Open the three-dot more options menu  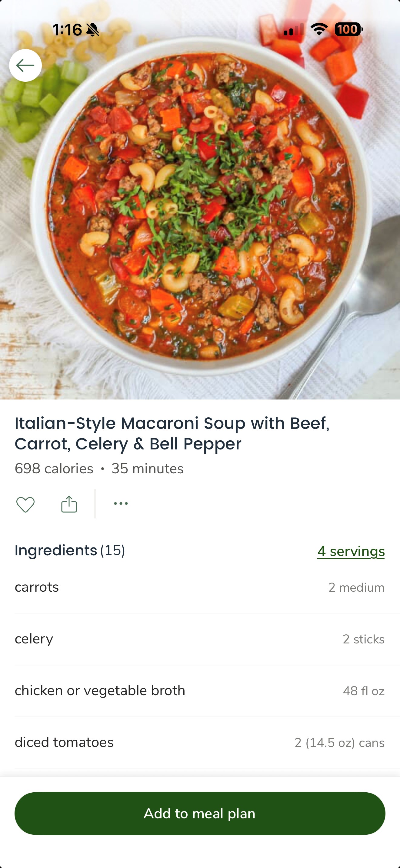click(x=121, y=503)
